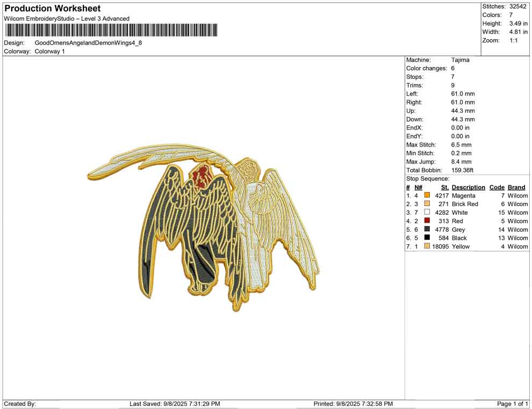Click the Brick Red color swatch
Screen dimensions: 532x409
point(427,203)
